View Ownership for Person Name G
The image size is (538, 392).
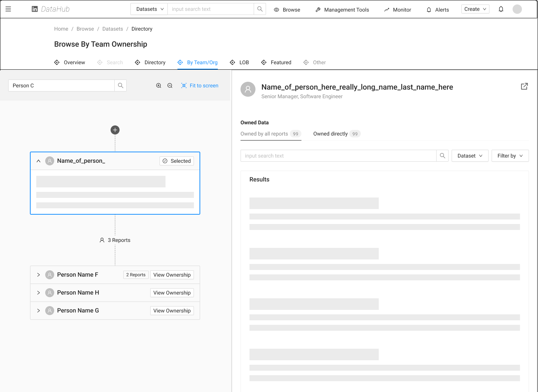(172, 311)
